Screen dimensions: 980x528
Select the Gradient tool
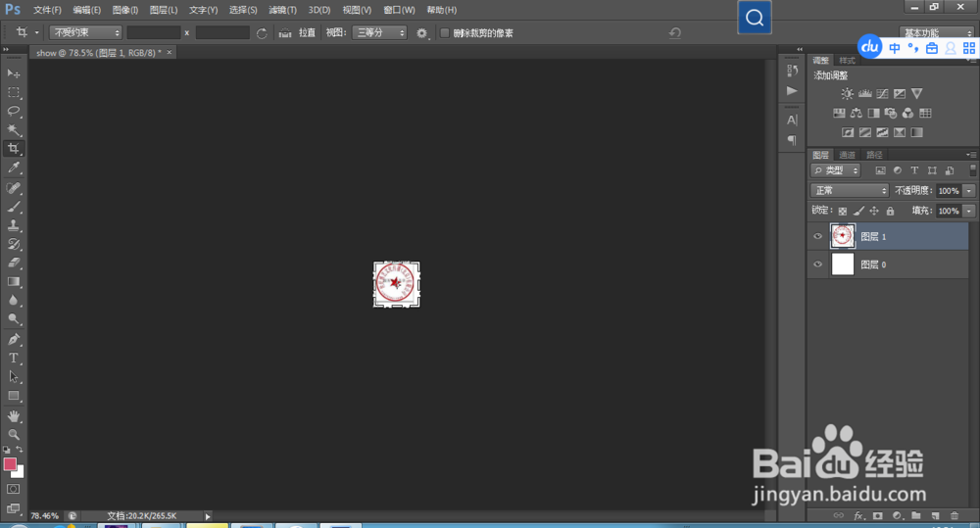(x=13, y=282)
